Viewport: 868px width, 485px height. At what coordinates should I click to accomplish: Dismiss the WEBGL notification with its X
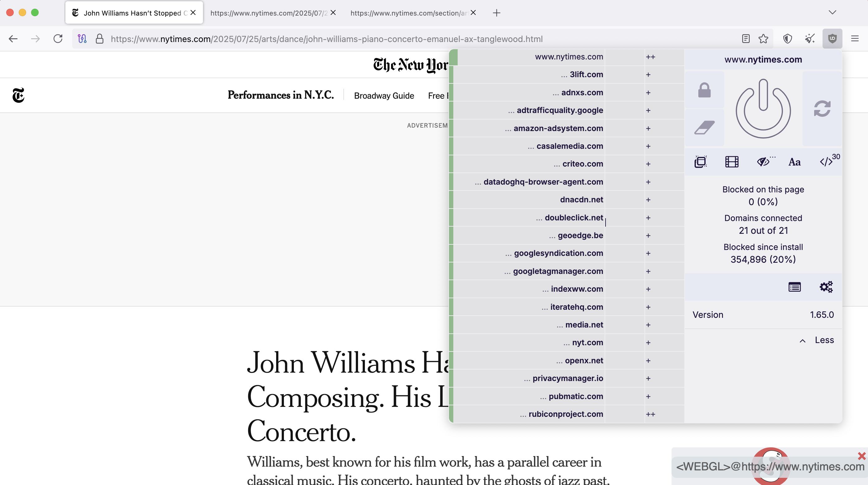click(861, 456)
